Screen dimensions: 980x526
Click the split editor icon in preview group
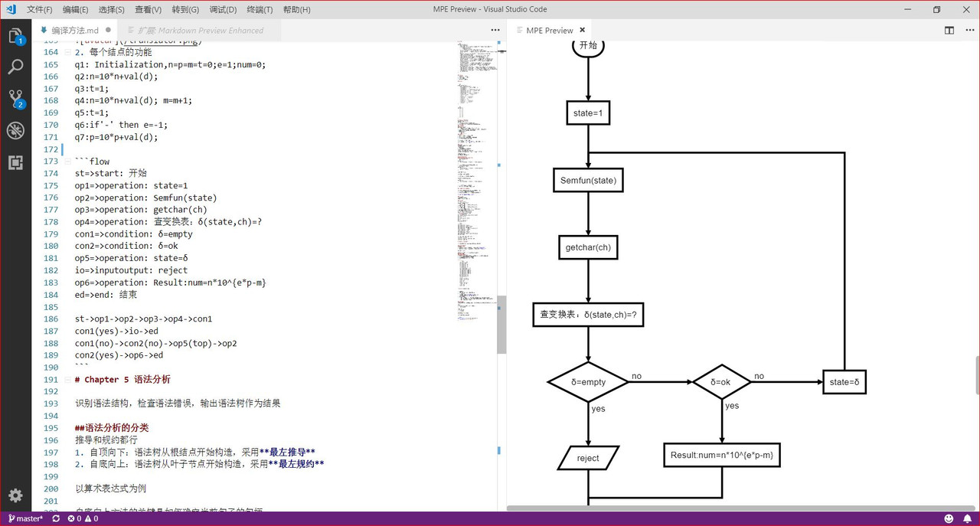(x=949, y=30)
